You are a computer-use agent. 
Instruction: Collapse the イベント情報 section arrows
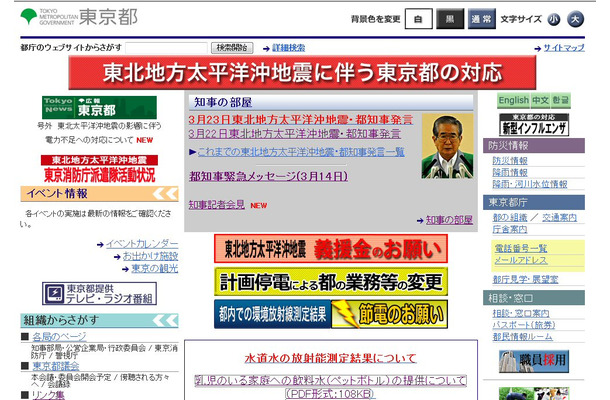click(x=165, y=193)
